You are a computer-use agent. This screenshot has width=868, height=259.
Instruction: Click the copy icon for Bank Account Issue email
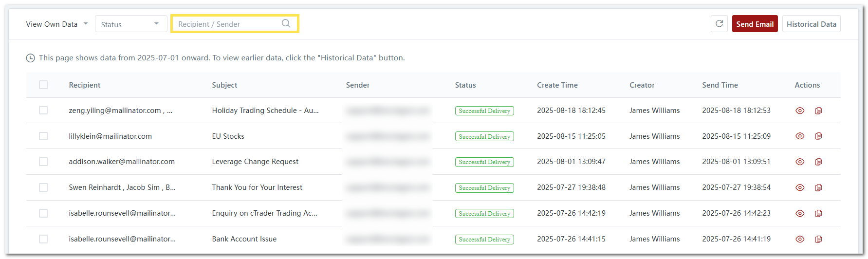coord(818,239)
